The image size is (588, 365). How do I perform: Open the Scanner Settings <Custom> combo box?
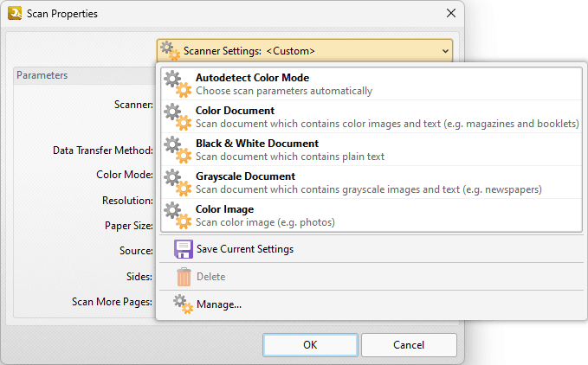[305, 50]
